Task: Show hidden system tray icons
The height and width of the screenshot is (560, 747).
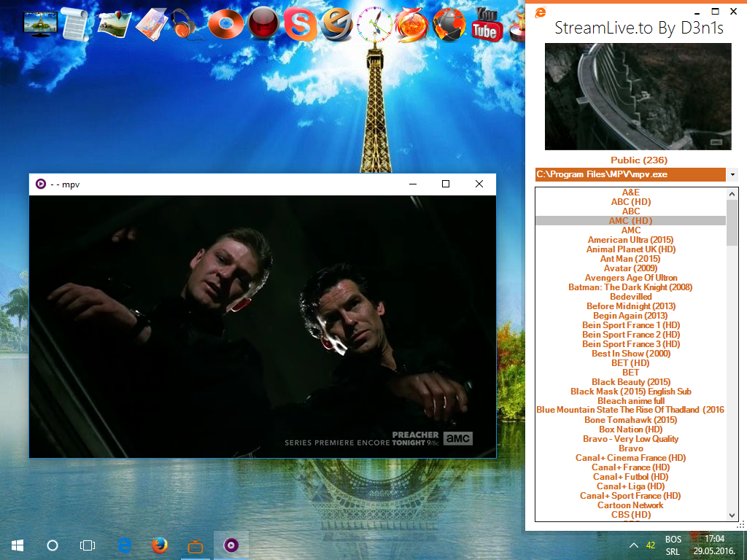Action: (x=634, y=545)
